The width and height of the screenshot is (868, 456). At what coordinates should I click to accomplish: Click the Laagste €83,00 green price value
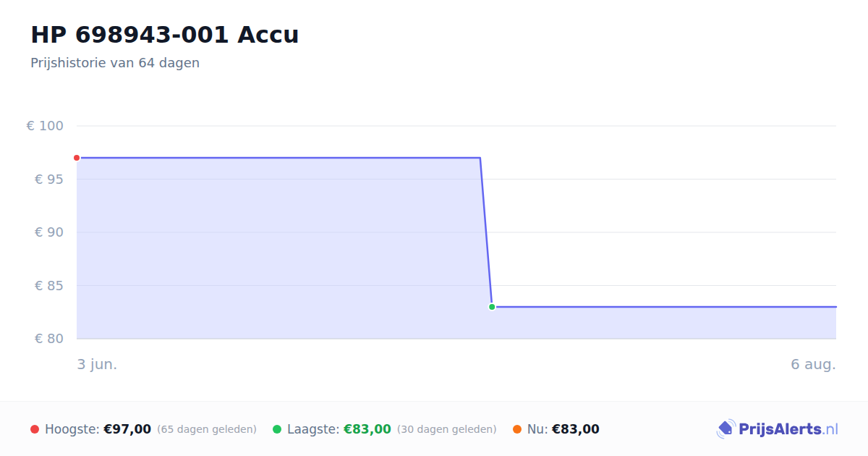coord(367,429)
